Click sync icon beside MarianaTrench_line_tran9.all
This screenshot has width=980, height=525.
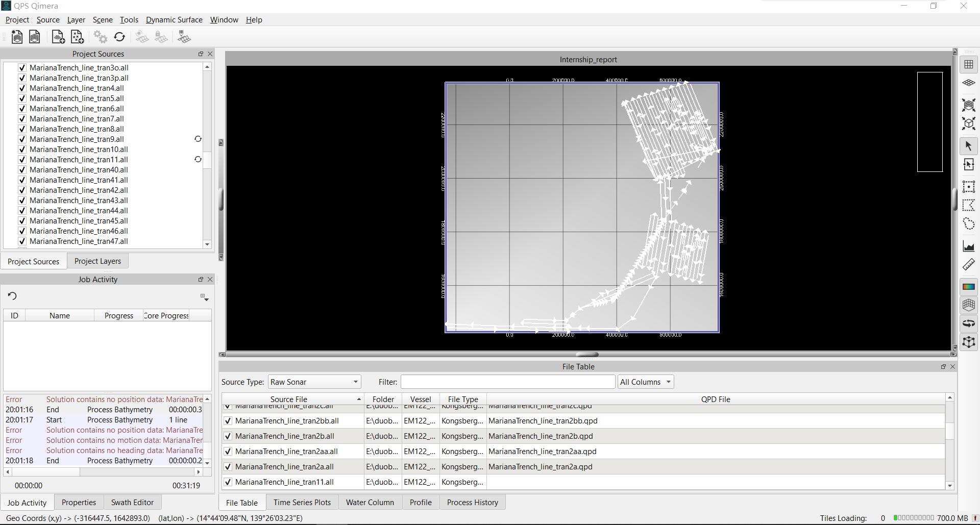(x=198, y=139)
